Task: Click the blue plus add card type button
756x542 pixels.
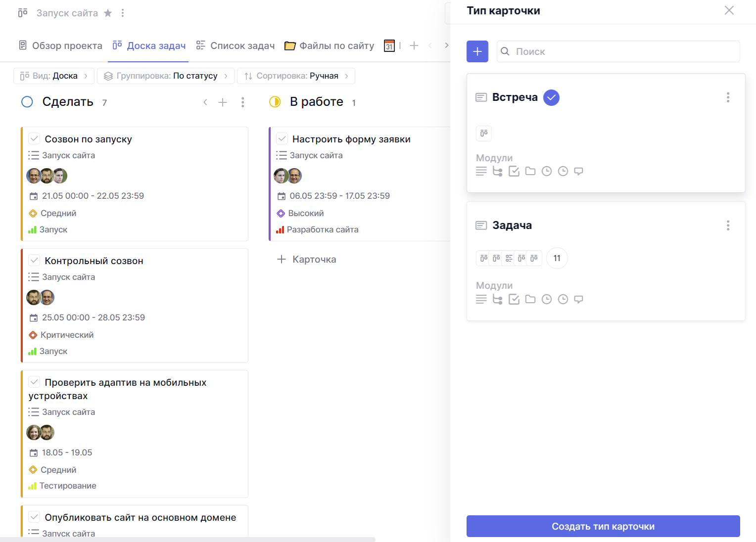Action: (x=477, y=51)
